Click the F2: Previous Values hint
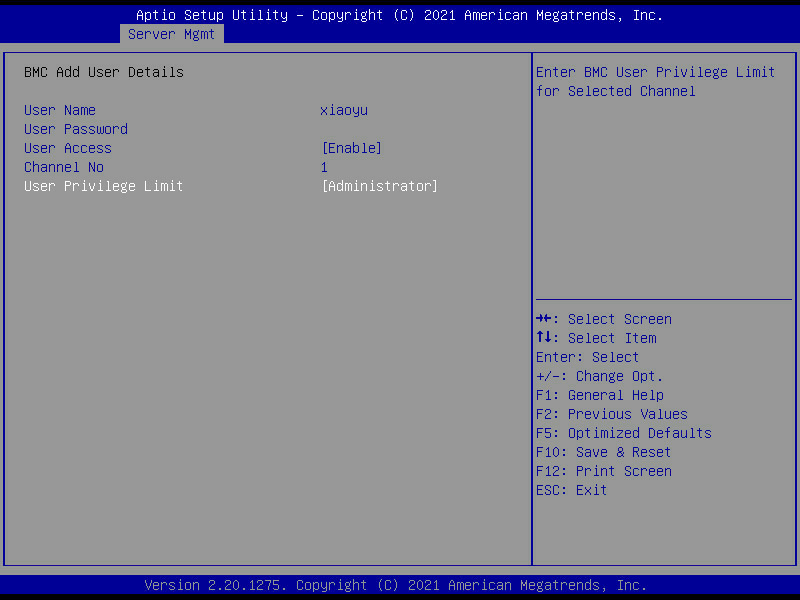The width and height of the screenshot is (800, 600). (x=611, y=414)
